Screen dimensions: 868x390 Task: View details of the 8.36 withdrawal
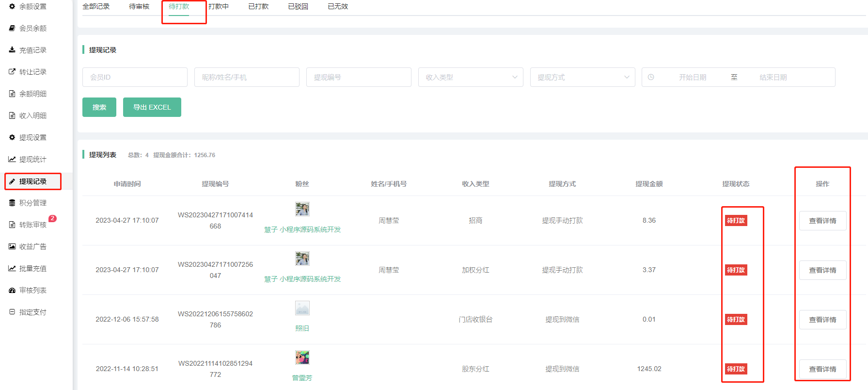tap(822, 221)
